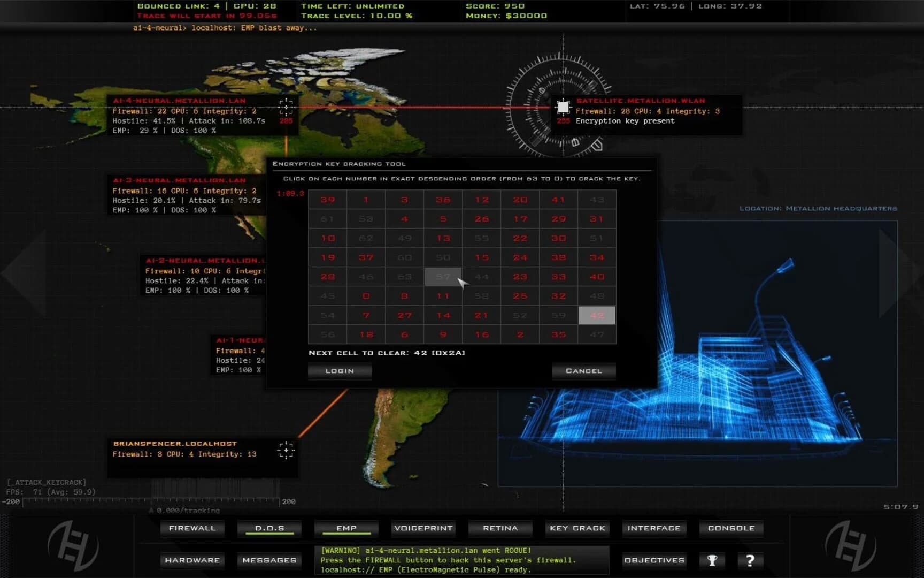
Task: Select the RETINA tool
Action: tap(500, 528)
